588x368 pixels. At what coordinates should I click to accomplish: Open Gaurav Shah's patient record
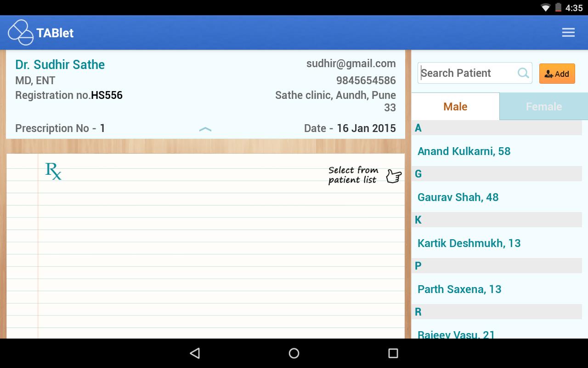pos(458,197)
